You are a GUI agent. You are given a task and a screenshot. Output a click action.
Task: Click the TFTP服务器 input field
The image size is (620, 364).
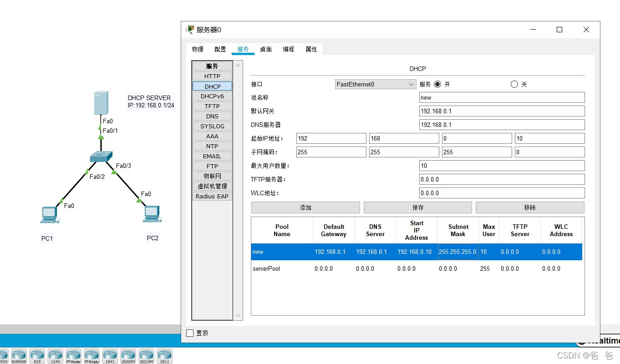[502, 179]
